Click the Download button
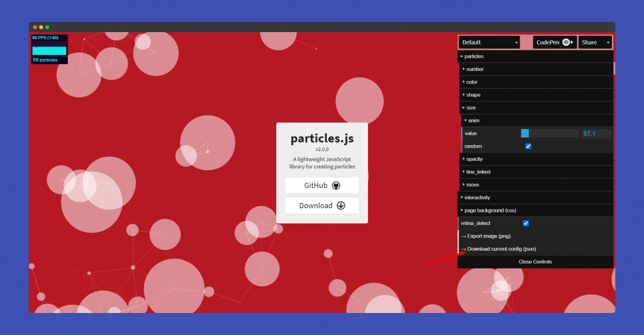Viewport: 644px width, 335px height. tap(322, 206)
